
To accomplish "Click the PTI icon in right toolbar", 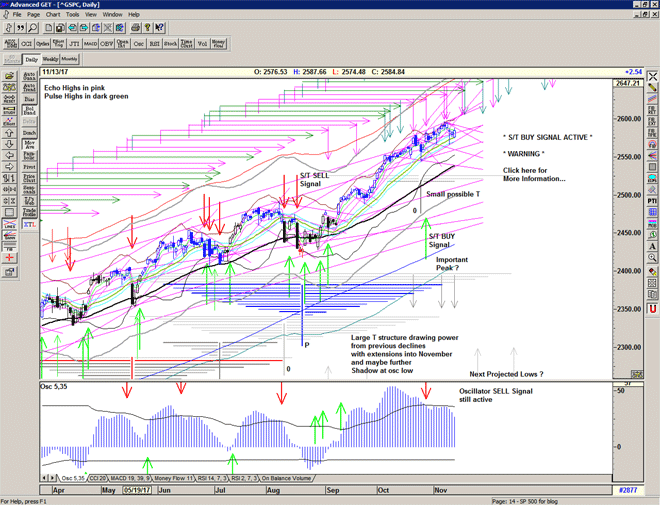I will [x=652, y=199].
